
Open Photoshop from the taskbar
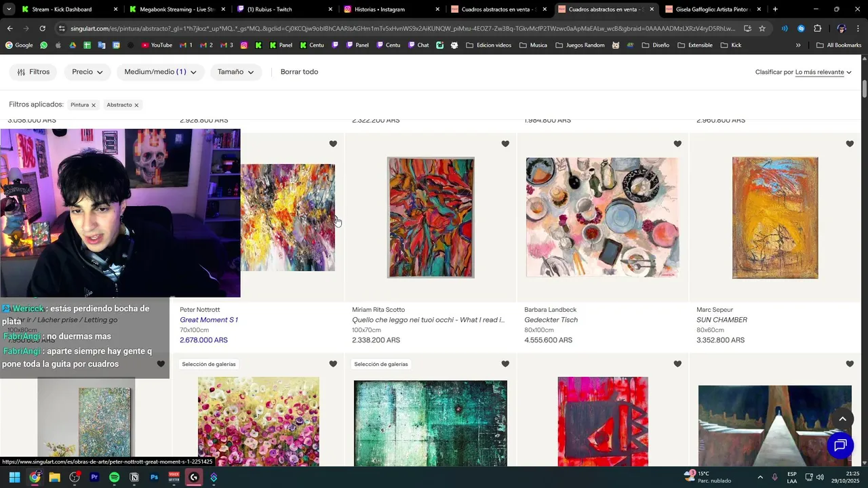tap(154, 477)
